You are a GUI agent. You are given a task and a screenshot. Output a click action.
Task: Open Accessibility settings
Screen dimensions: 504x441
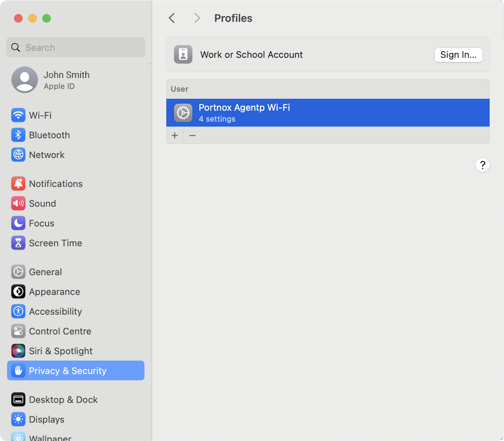pos(76,311)
